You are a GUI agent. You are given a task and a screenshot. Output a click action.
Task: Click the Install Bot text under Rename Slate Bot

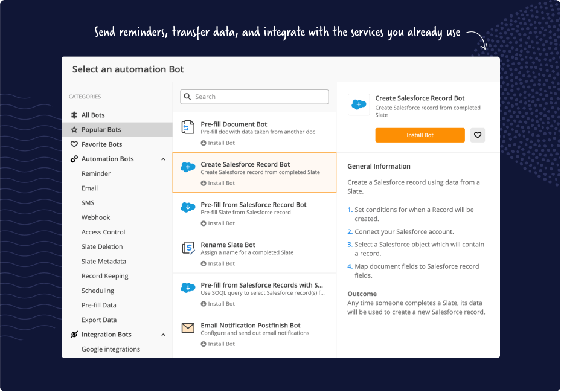(221, 263)
